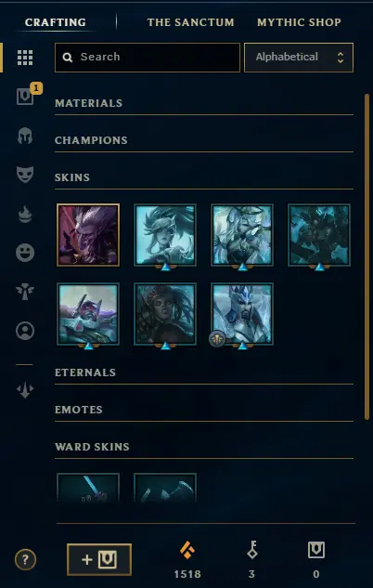The image size is (373, 588).
Task: Collapse the Skins section header
Action: tap(72, 177)
